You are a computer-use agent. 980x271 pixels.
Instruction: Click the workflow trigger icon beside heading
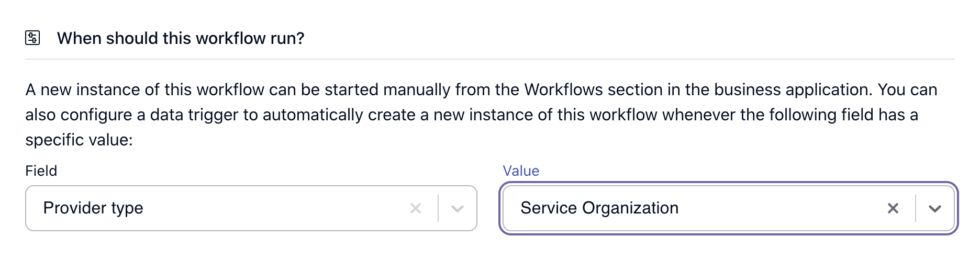click(32, 38)
